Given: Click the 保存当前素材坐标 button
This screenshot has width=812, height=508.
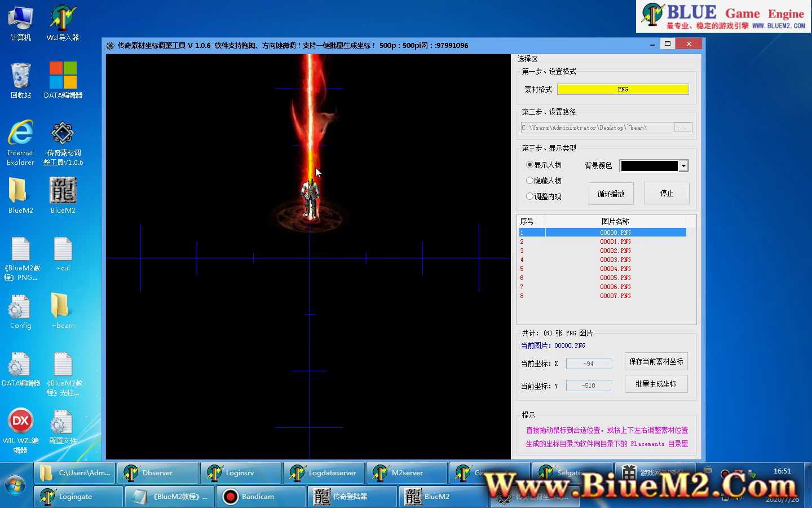Looking at the screenshot, I should pos(656,361).
